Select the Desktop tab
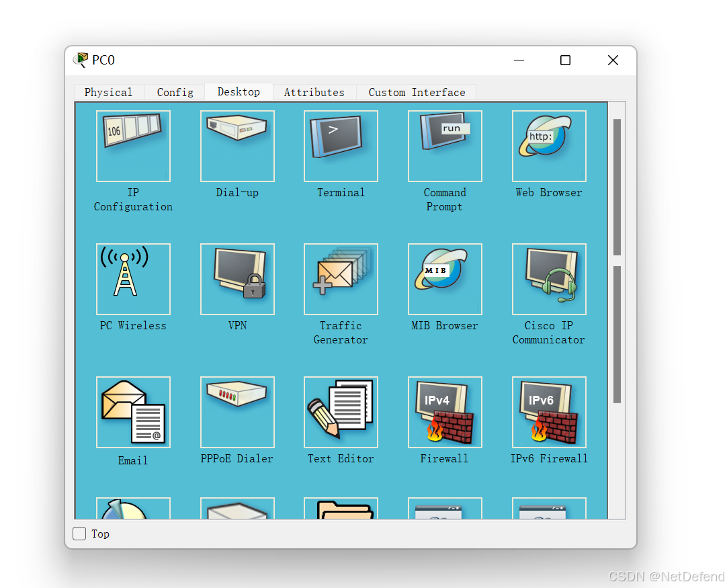This screenshot has width=727, height=588. pos(239,92)
